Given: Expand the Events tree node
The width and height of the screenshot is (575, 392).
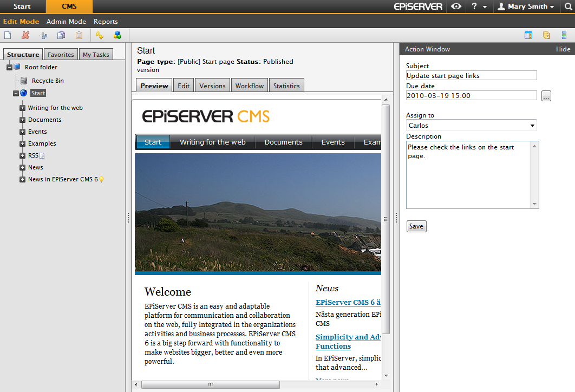Looking at the screenshot, I should coord(22,132).
